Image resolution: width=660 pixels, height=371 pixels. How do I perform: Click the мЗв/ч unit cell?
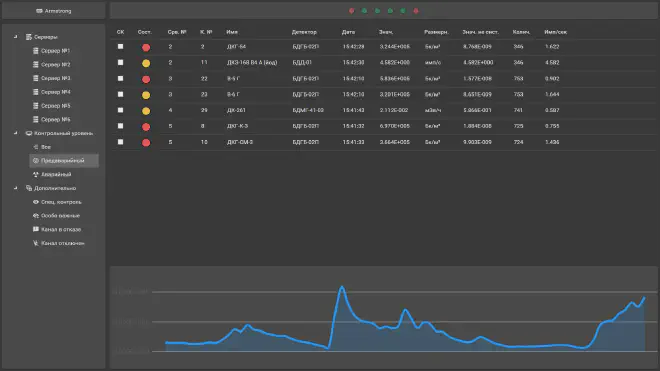[433, 110]
